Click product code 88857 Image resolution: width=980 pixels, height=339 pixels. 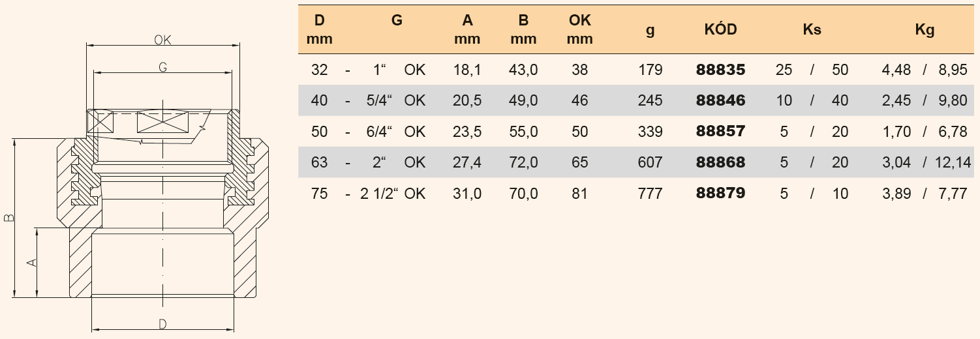[x=720, y=132]
